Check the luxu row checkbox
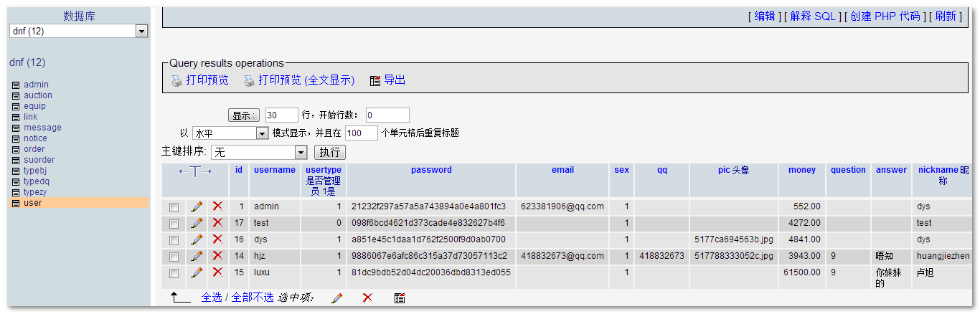The height and width of the screenshot is (314, 980). (174, 273)
